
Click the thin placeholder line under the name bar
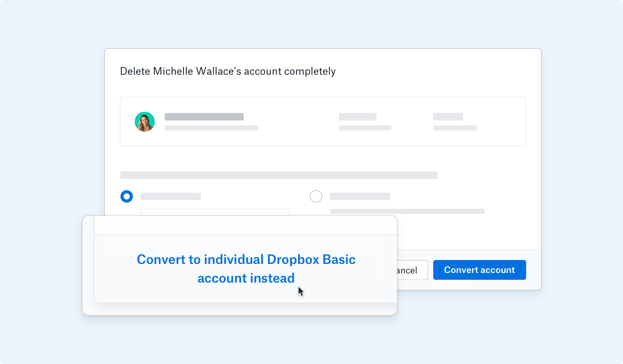(x=211, y=128)
